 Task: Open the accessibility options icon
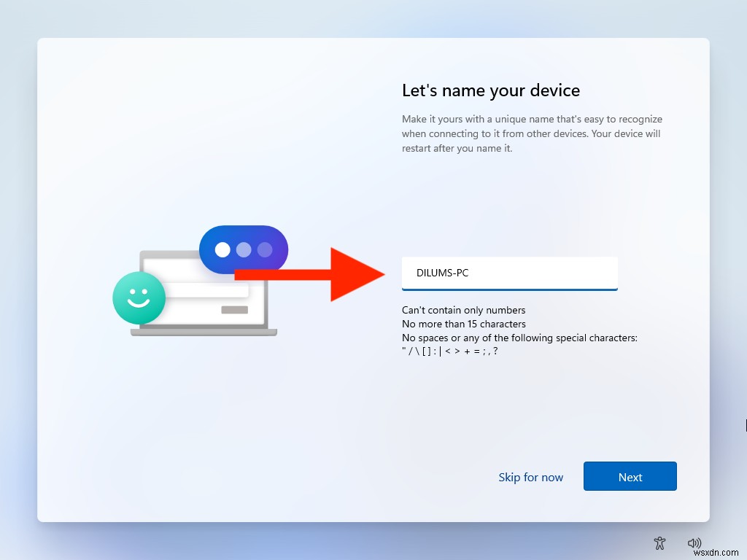[x=659, y=543]
